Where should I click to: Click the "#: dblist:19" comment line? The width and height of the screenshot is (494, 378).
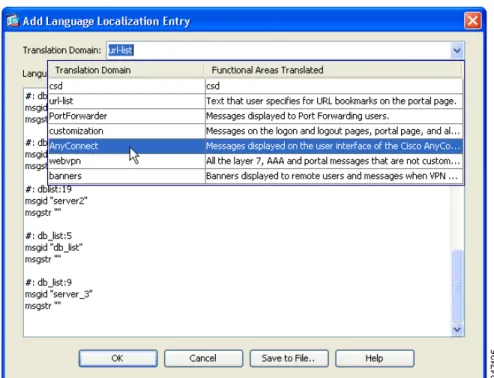click(49, 189)
